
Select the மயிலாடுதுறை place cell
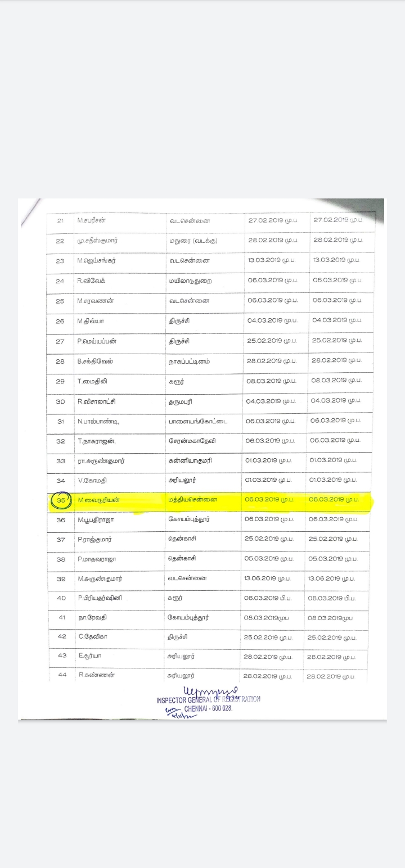pos(191,280)
